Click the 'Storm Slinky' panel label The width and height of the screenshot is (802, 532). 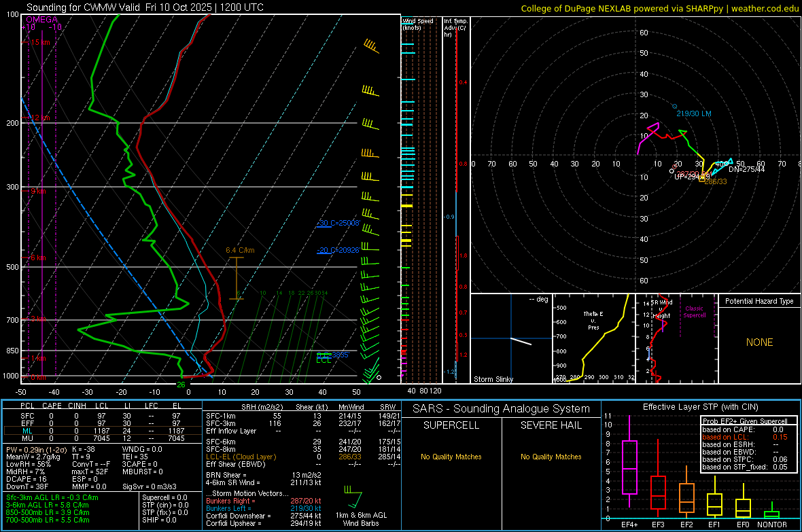point(493,379)
